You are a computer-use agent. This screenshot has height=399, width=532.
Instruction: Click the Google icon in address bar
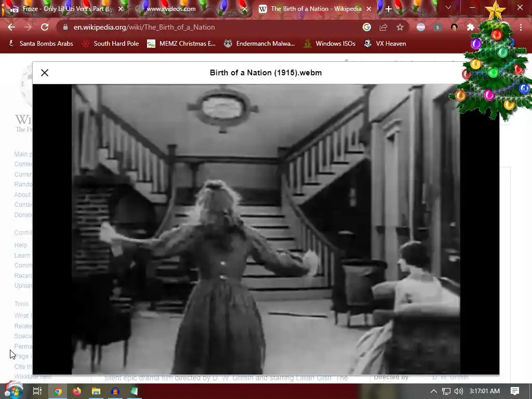tap(366, 27)
